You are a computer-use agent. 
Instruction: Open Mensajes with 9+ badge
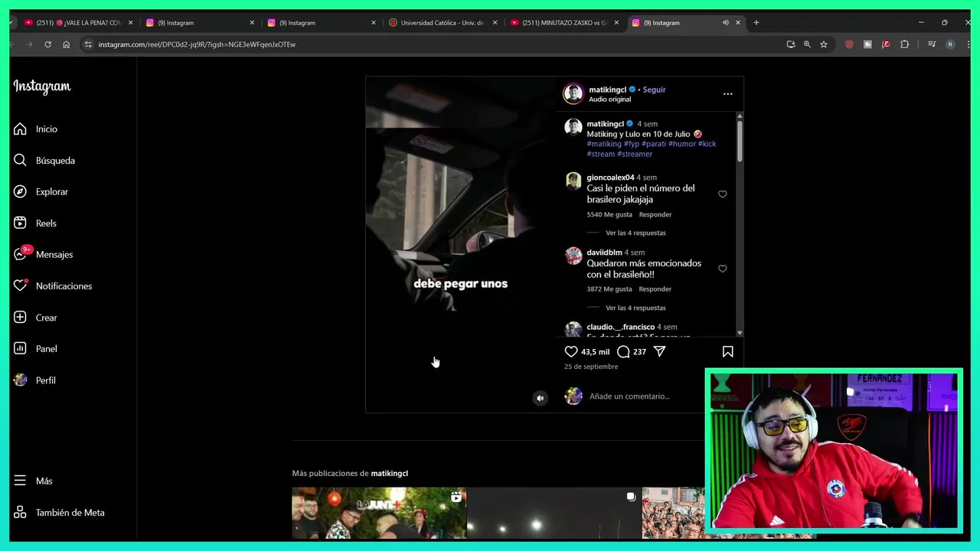coord(21,253)
